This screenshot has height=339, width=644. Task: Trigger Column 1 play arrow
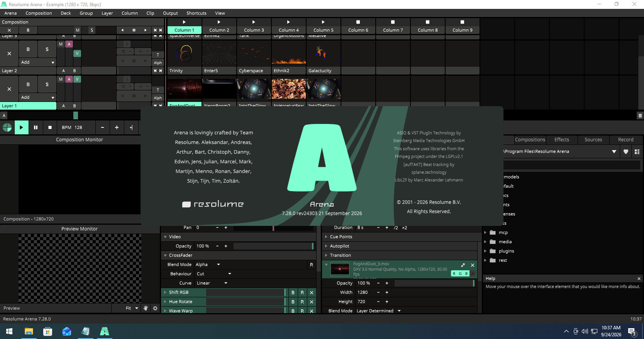[x=184, y=22]
